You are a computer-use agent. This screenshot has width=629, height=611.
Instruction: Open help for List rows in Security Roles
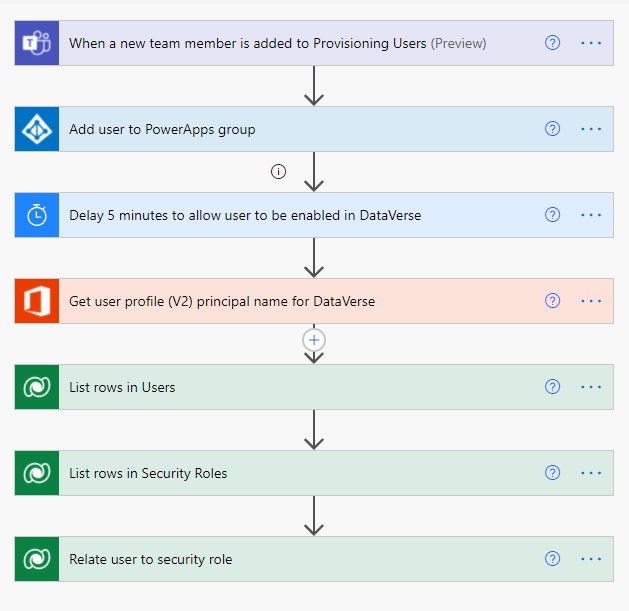(552, 473)
